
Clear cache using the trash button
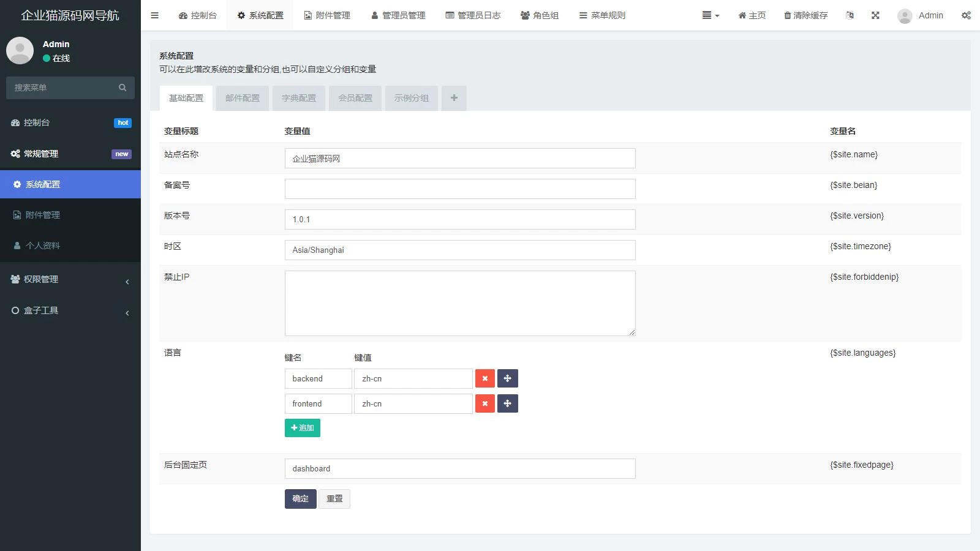pyautogui.click(x=805, y=15)
